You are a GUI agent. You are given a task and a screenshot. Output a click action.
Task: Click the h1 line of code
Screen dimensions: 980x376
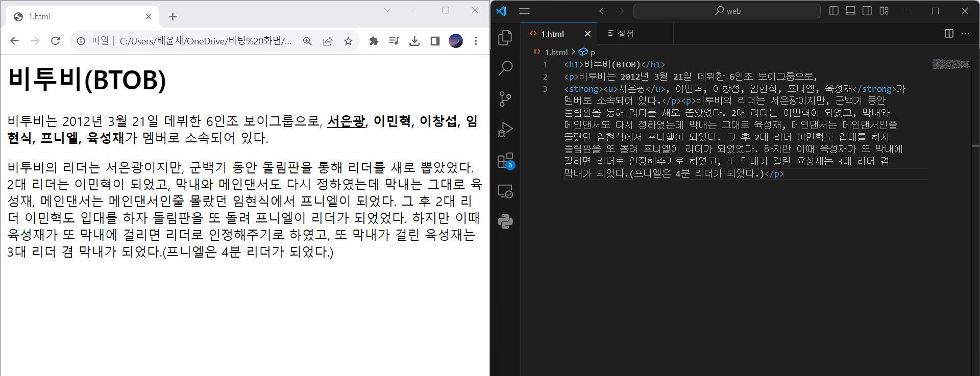click(x=615, y=64)
